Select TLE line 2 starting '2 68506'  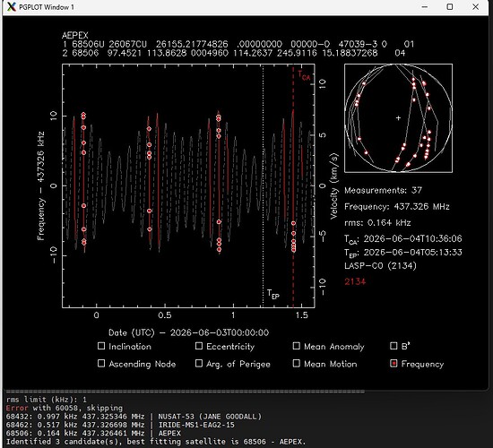[x=234, y=53]
